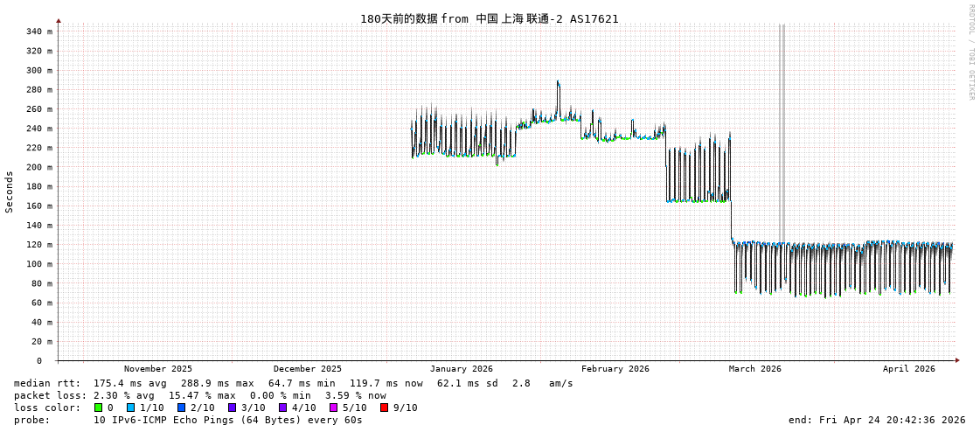980x432 pixels.
Task: Click the purple 3/10 loss swatch
Action: 232,408
